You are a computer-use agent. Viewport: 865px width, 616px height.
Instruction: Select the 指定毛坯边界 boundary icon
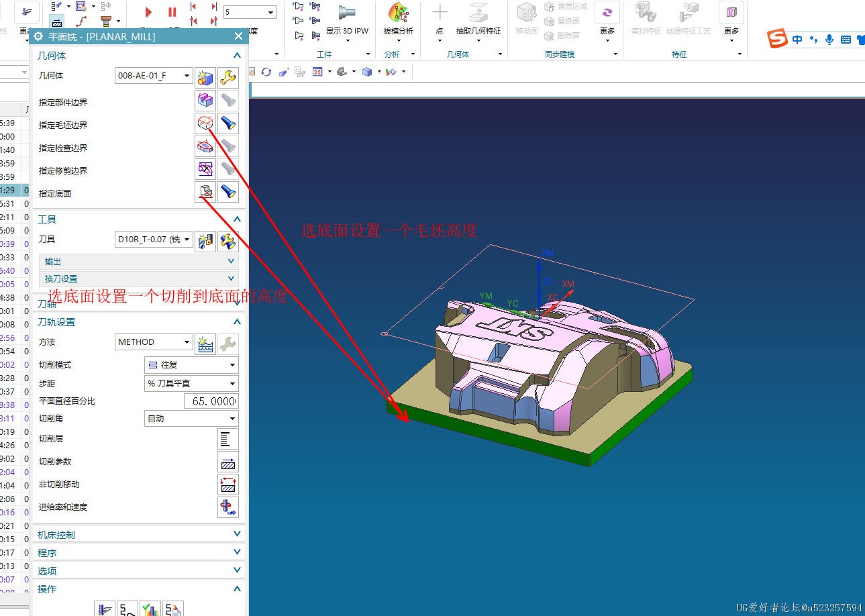(x=205, y=123)
